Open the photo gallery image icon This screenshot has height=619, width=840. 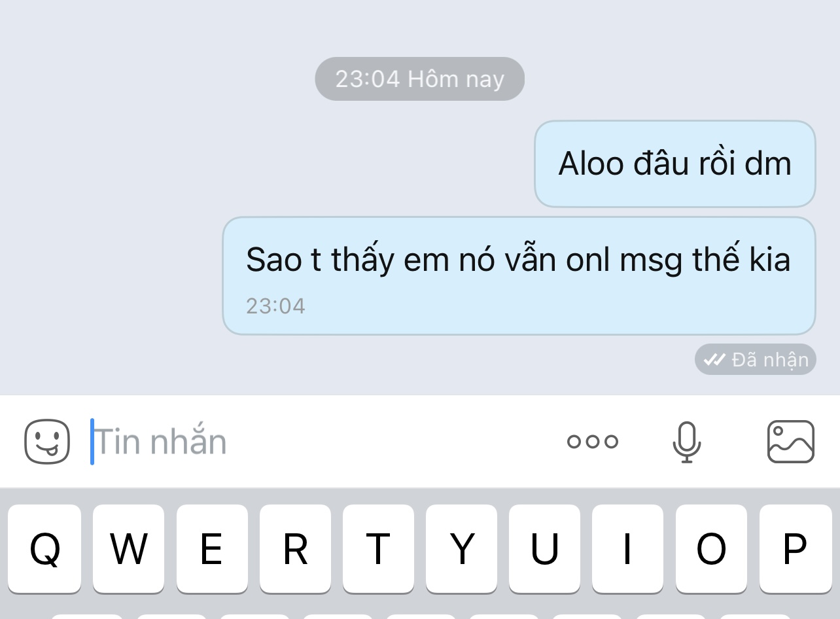790,442
